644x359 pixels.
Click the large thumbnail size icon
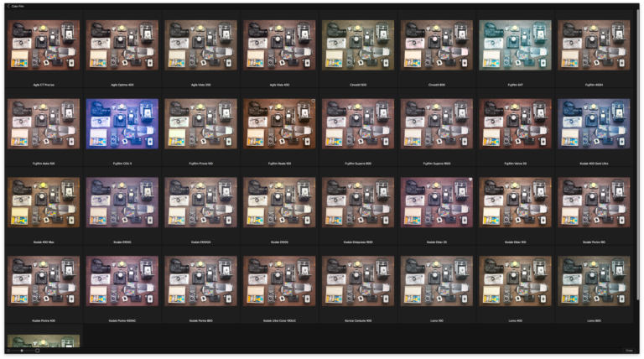pyautogui.click(x=38, y=351)
